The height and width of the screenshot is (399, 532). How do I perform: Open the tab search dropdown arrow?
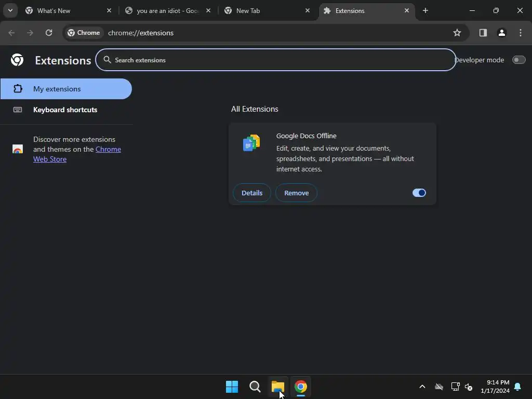[10, 10]
